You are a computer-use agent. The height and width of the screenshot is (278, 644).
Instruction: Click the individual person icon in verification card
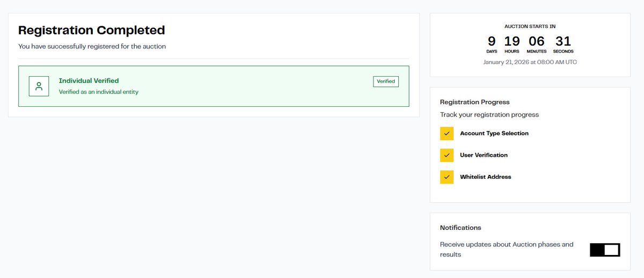tap(39, 86)
